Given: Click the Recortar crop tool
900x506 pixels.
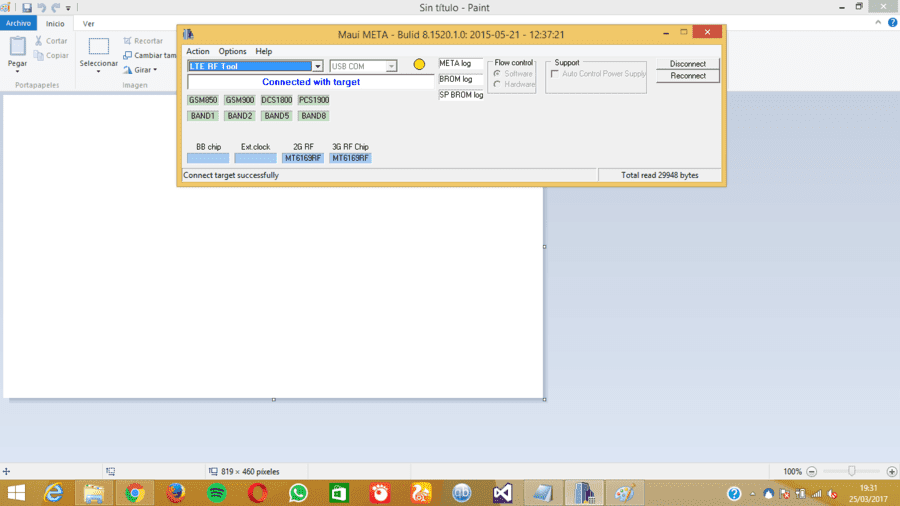Looking at the screenshot, I should (x=143, y=41).
